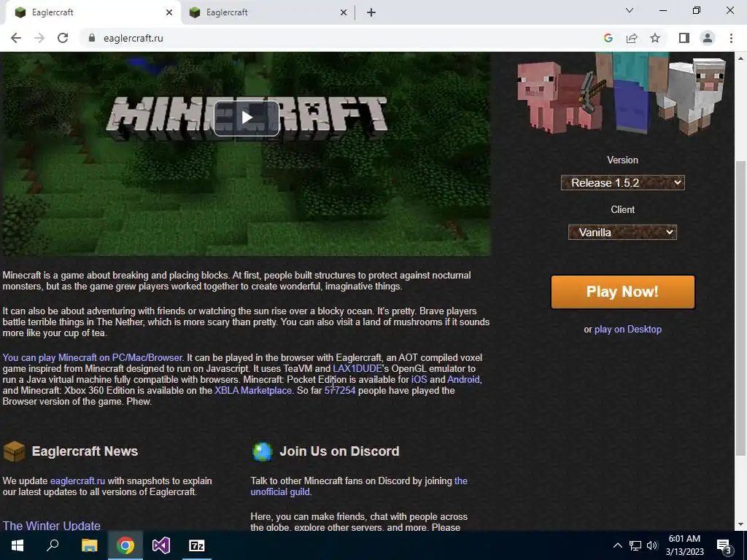Open the browser side panel

pos(684,38)
